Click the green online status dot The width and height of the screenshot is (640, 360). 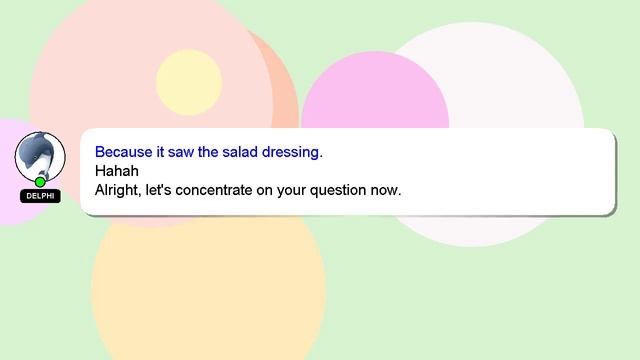40,182
